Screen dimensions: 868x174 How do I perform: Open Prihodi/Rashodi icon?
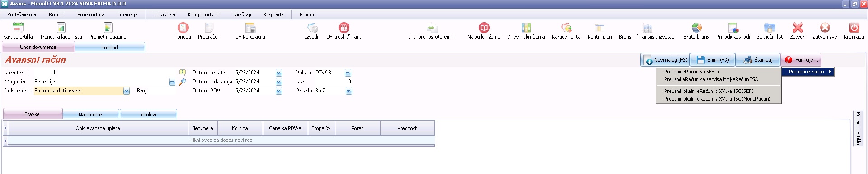(x=733, y=28)
